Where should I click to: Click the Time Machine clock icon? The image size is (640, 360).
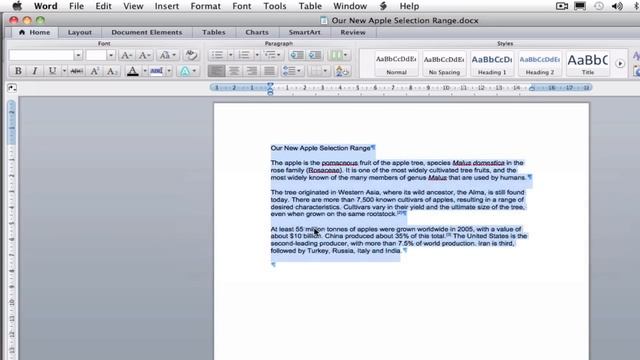pos(598,6)
